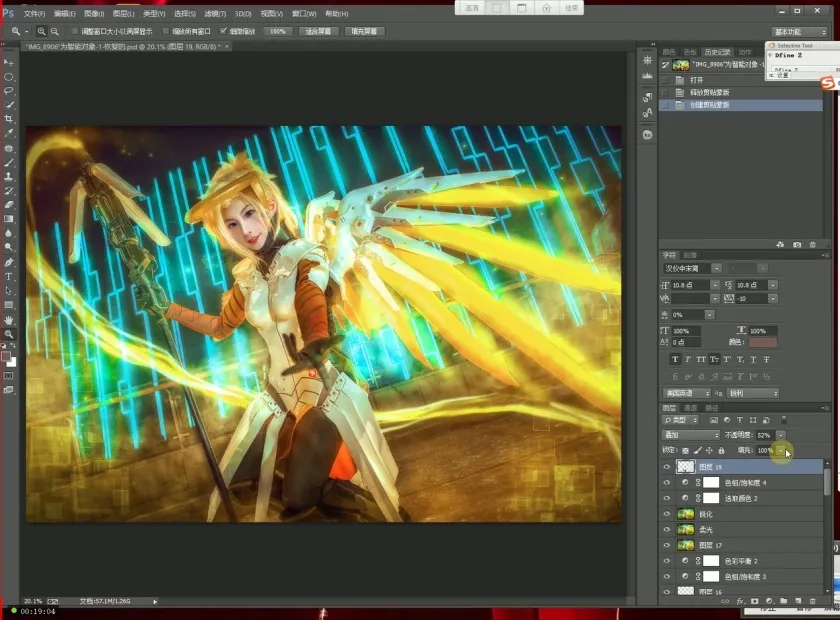Choose the Pen tool
Screen dimensions: 840x620
click(x=9, y=262)
